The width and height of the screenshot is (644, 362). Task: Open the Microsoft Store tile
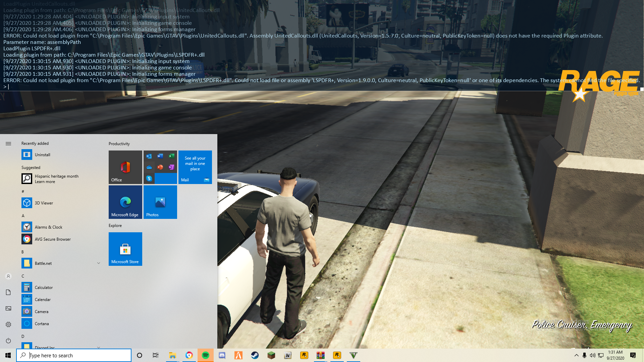pyautogui.click(x=125, y=249)
